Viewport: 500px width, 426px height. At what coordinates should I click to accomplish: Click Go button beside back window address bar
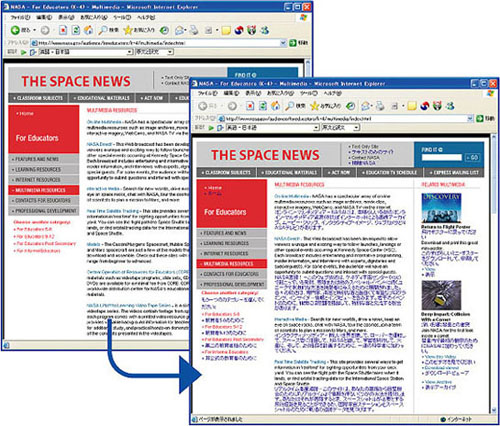(x=298, y=43)
